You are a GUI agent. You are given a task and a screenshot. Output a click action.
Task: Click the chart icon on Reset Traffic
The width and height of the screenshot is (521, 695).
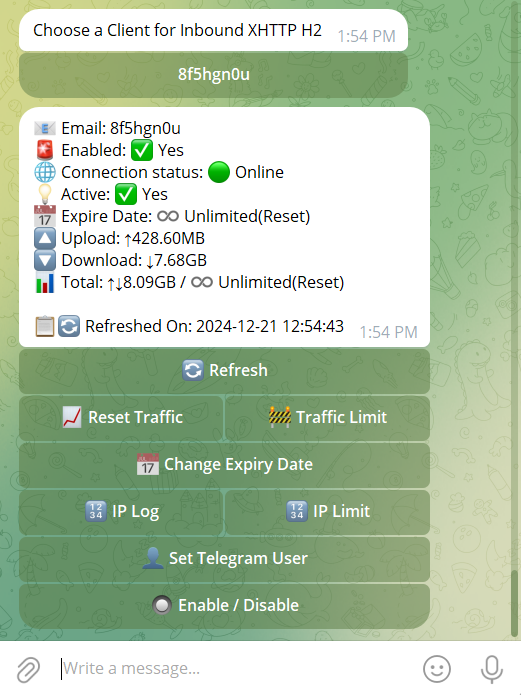(x=72, y=418)
